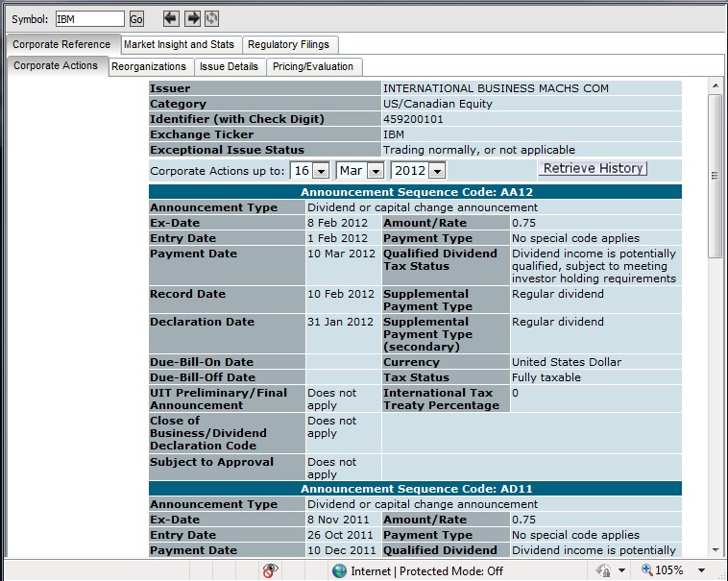Click the refresh icon next to arrows

click(211, 18)
